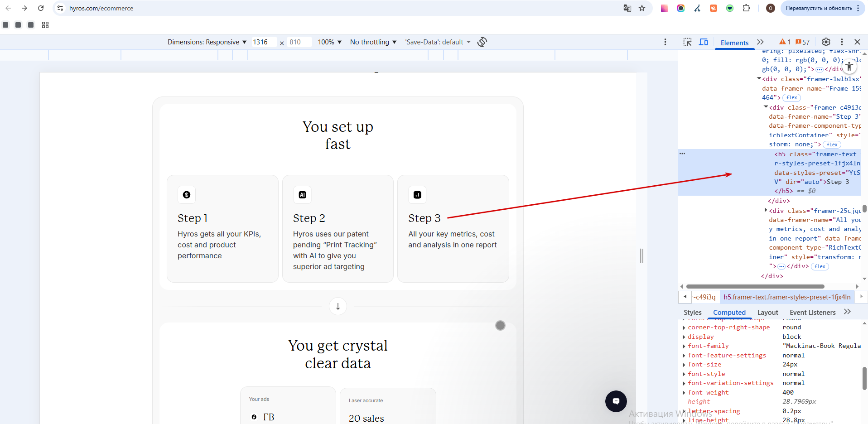868x424 pixels.
Task: Open the 57 issues counter
Action: (x=803, y=42)
